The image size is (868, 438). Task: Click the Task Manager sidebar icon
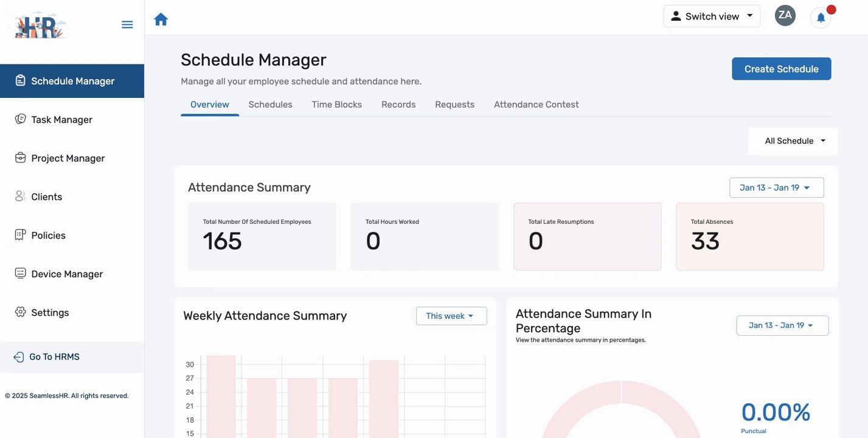(x=21, y=119)
